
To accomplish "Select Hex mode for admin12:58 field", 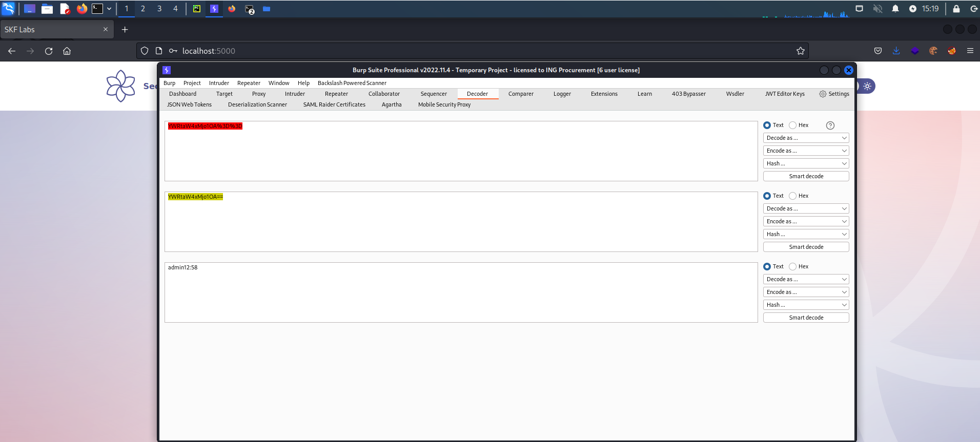I will coord(793,266).
